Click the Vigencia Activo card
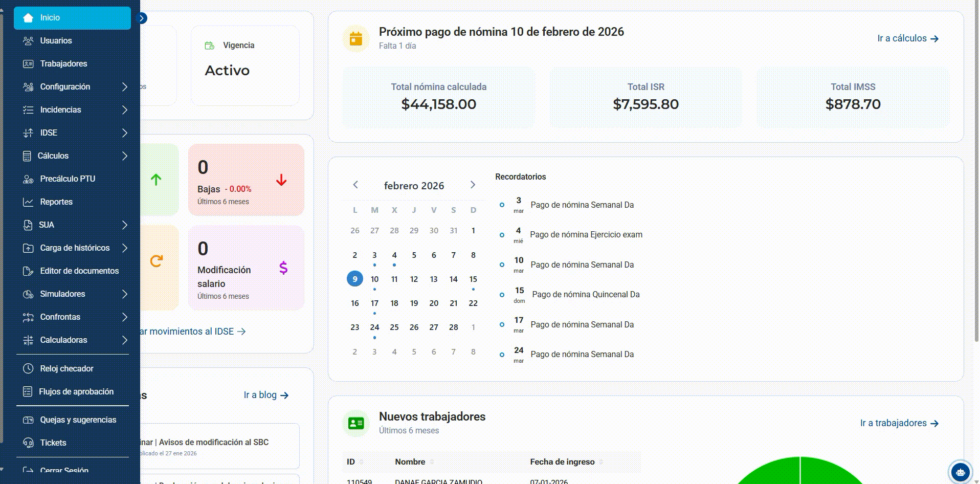 pos(245,65)
